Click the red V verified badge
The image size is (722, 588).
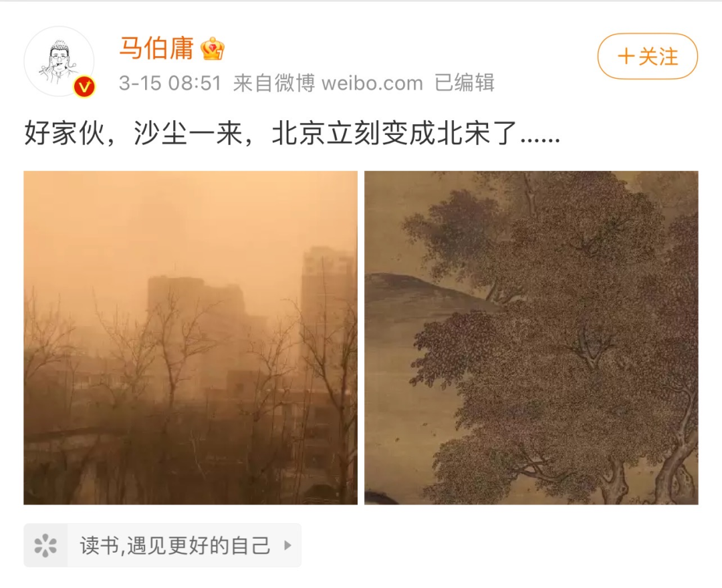pyautogui.click(x=84, y=86)
